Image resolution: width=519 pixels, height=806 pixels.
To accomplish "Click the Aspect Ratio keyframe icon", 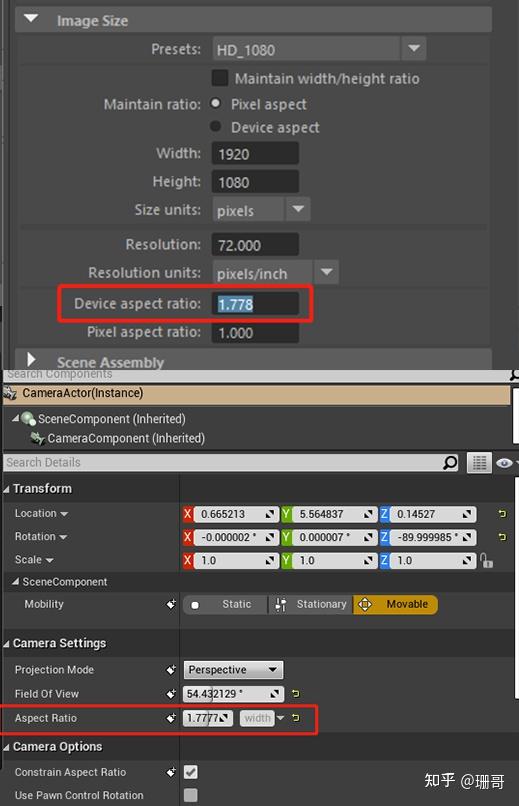I will coord(171,718).
